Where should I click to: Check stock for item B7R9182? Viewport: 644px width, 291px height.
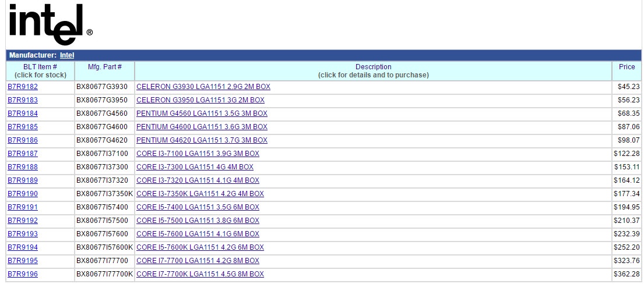click(23, 87)
